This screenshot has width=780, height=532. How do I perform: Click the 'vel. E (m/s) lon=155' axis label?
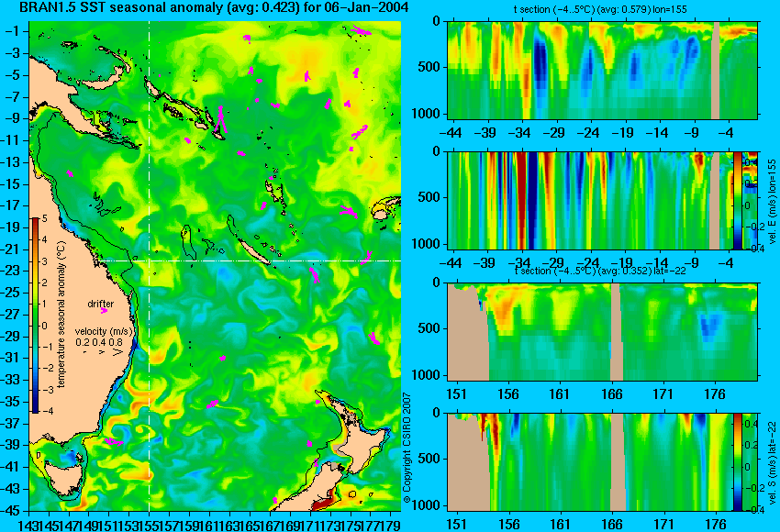772,202
